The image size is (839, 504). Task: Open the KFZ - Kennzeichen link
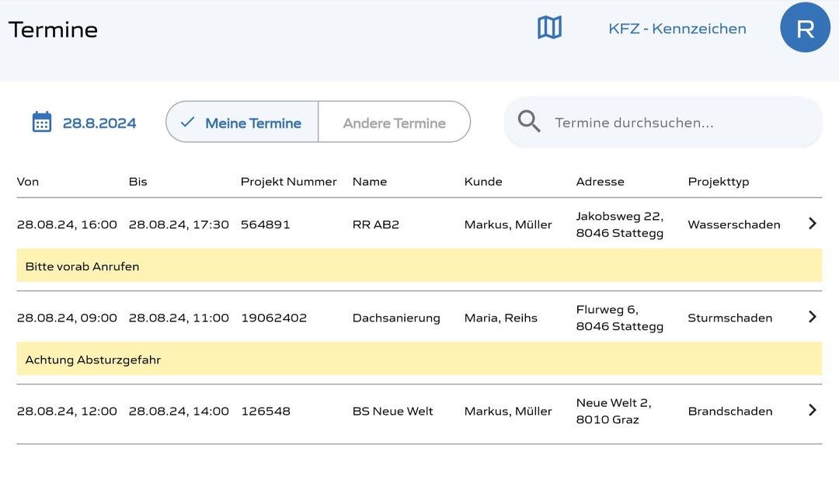coord(677,28)
